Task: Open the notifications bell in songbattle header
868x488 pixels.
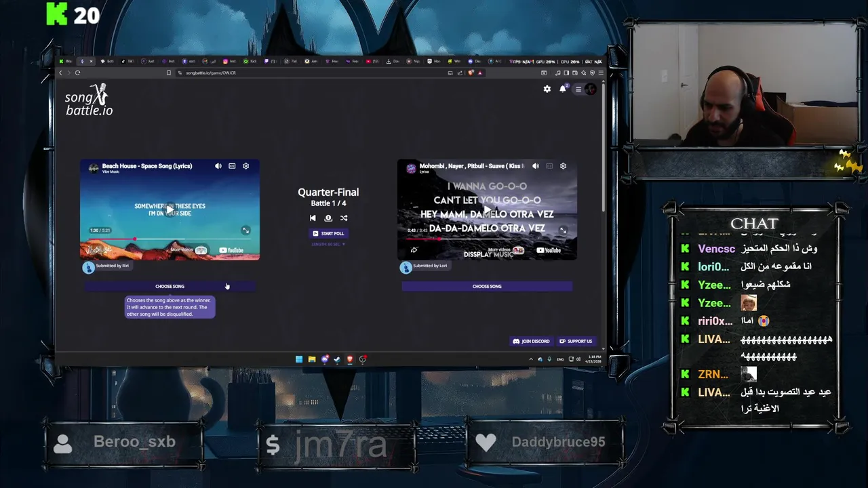Action: (x=563, y=89)
